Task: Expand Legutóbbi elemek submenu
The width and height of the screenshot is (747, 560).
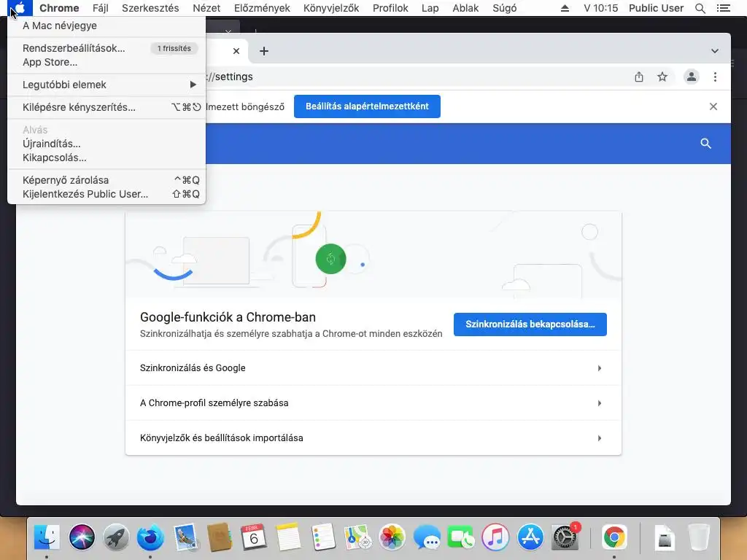Action: pyautogui.click(x=107, y=85)
